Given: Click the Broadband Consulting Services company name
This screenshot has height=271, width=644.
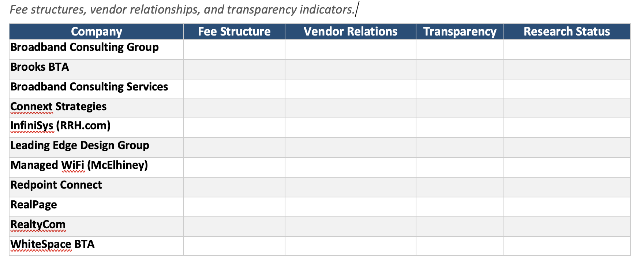Looking at the screenshot, I should click(89, 87).
